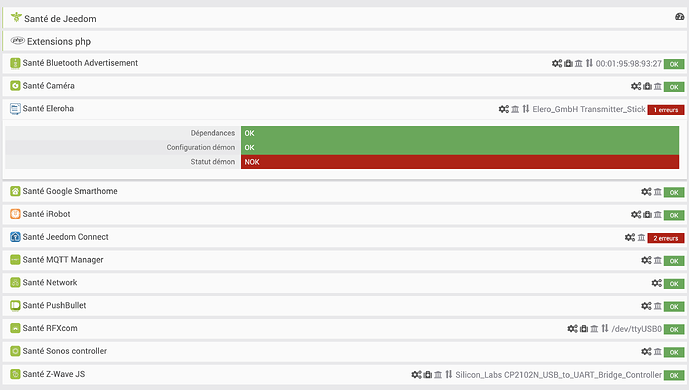Click the red 1 erreurs badge for Eleroha
The width and height of the screenshot is (689, 390).
[x=666, y=110]
